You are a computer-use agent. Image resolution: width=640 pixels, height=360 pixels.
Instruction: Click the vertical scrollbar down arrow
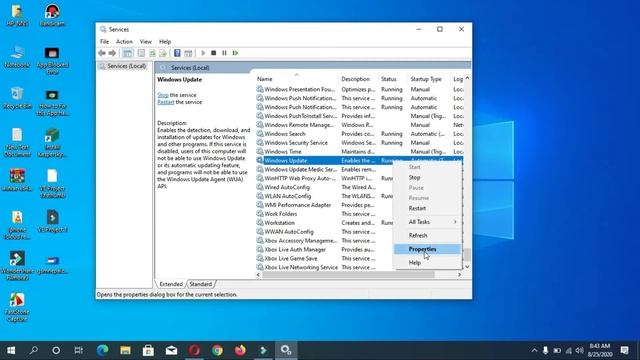(x=467, y=267)
